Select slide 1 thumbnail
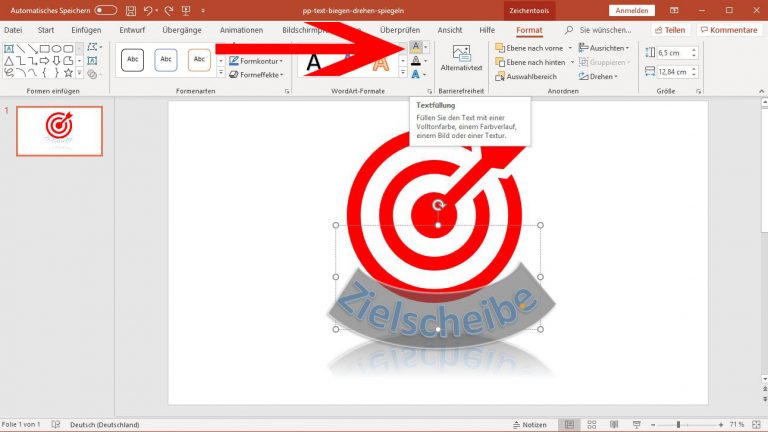Viewport: 768px width, 432px height. coord(60,131)
